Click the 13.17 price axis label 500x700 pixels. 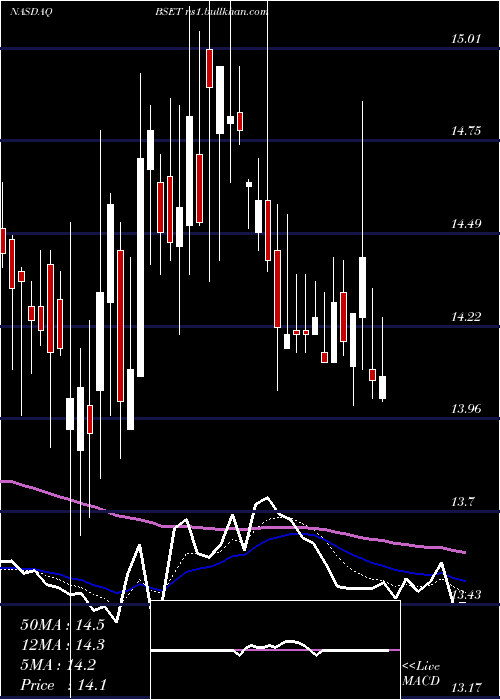pyautogui.click(x=466, y=688)
